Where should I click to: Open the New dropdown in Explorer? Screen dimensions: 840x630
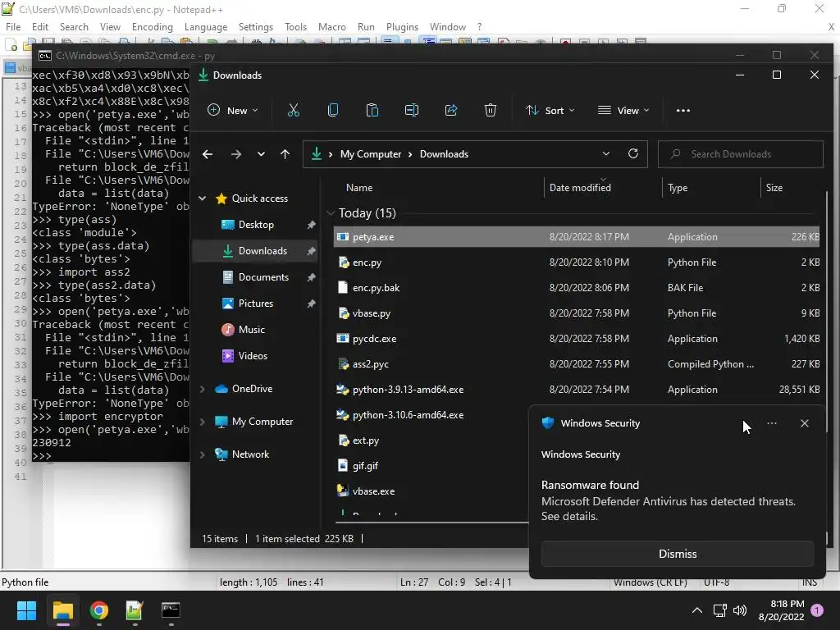click(x=232, y=111)
